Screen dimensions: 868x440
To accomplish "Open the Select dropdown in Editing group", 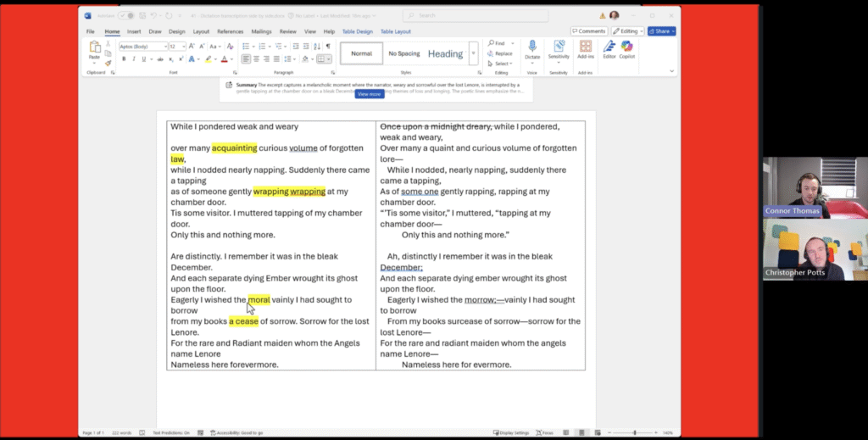I will coord(500,64).
